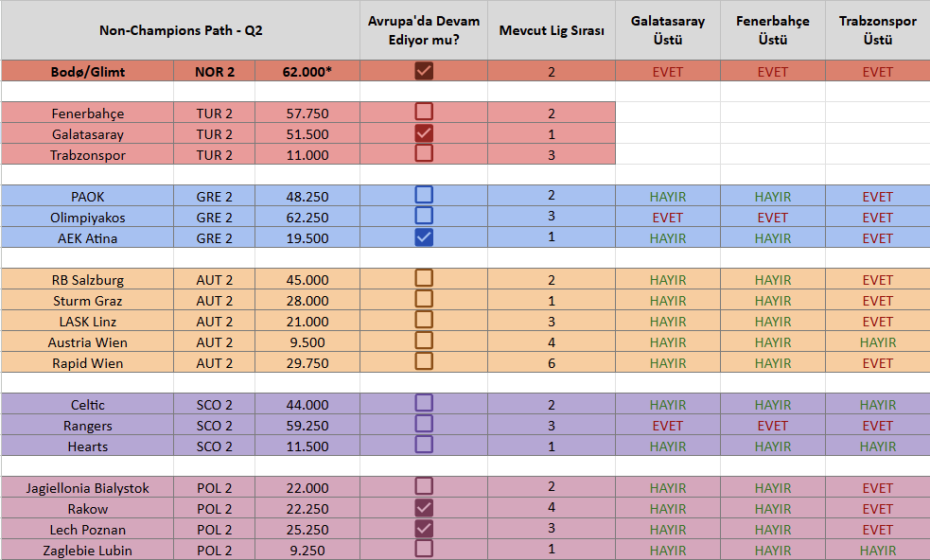Image resolution: width=930 pixels, height=560 pixels.
Task: Click the 'Mevcut Lig Sırası' header
Action: (x=552, y=30)
